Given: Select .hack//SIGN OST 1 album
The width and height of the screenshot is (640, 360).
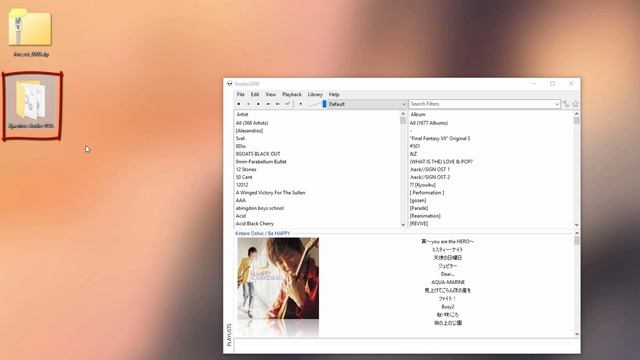Looking at the screenshot, I should coord(429,169).
